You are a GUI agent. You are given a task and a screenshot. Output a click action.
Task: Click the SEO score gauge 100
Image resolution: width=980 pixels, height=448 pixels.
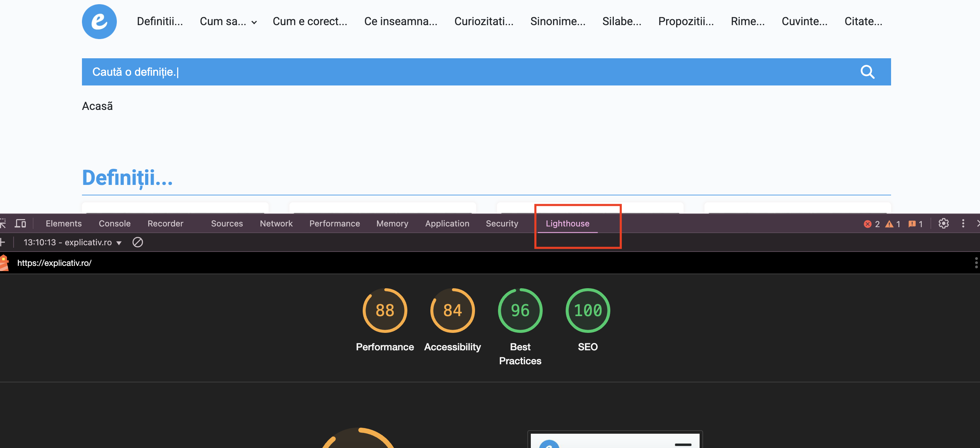click(588, 310)
